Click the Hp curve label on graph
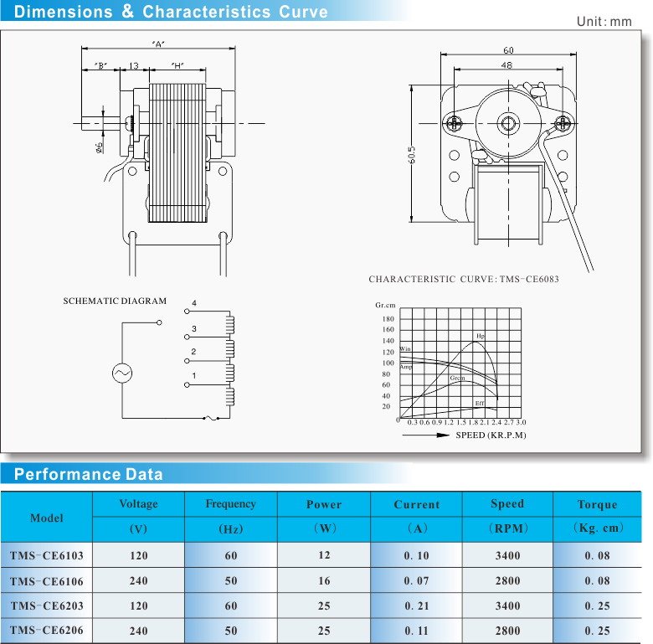 click(480, 336)
